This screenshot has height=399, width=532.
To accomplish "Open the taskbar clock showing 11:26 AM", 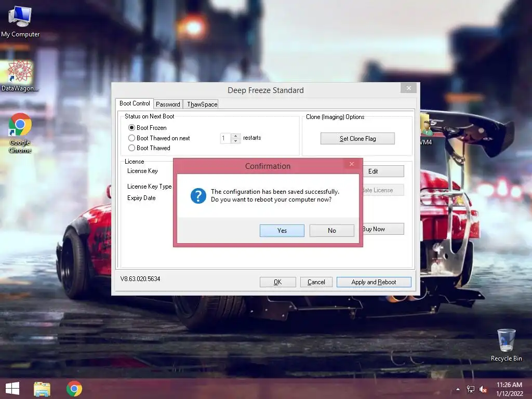I will pyautogui.click(x=509, y=389).
